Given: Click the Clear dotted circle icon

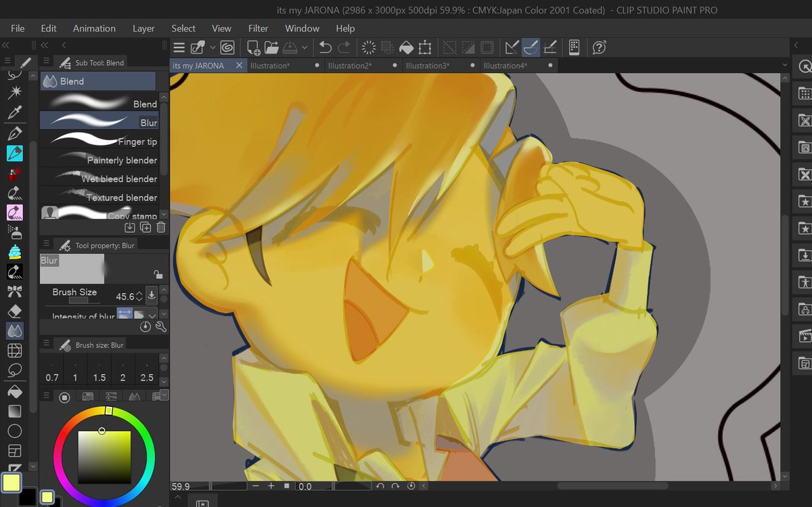Looking at the screenshot, I should pos(369,47).
